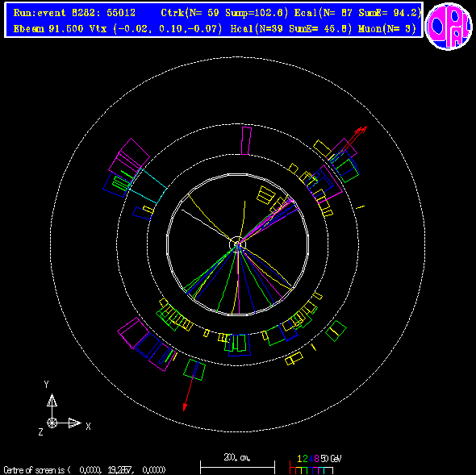Click the Z axis circle symbol
The image size is (476, 475).
click(x=52, y=423)
